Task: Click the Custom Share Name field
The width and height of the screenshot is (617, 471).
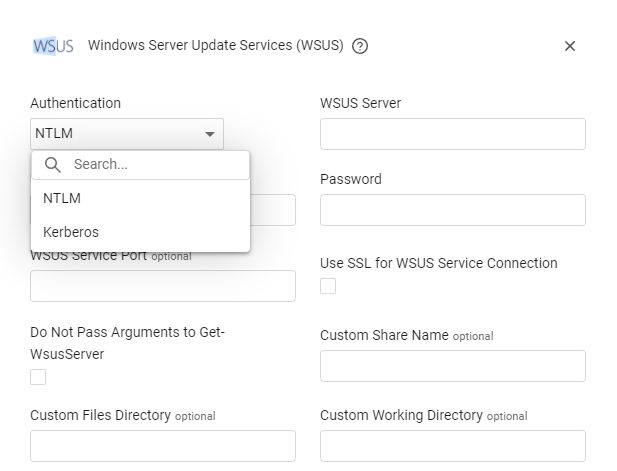Action: pos(453,366)
